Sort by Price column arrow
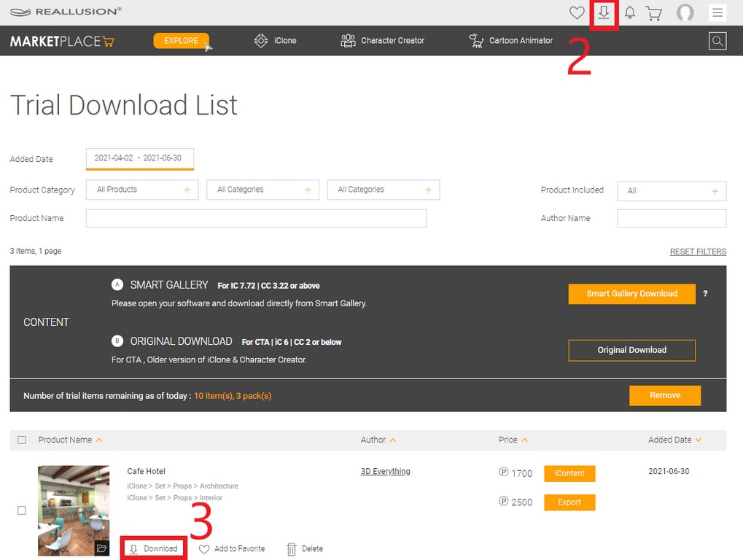The width and height of the screenshot is (743, 560). 524,440
